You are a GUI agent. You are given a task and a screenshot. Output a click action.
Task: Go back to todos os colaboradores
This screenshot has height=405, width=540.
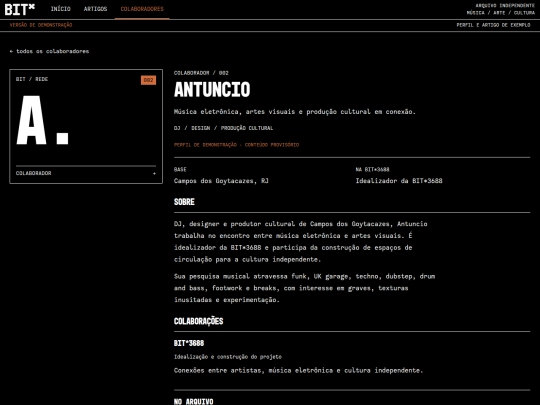coord(49,51)
